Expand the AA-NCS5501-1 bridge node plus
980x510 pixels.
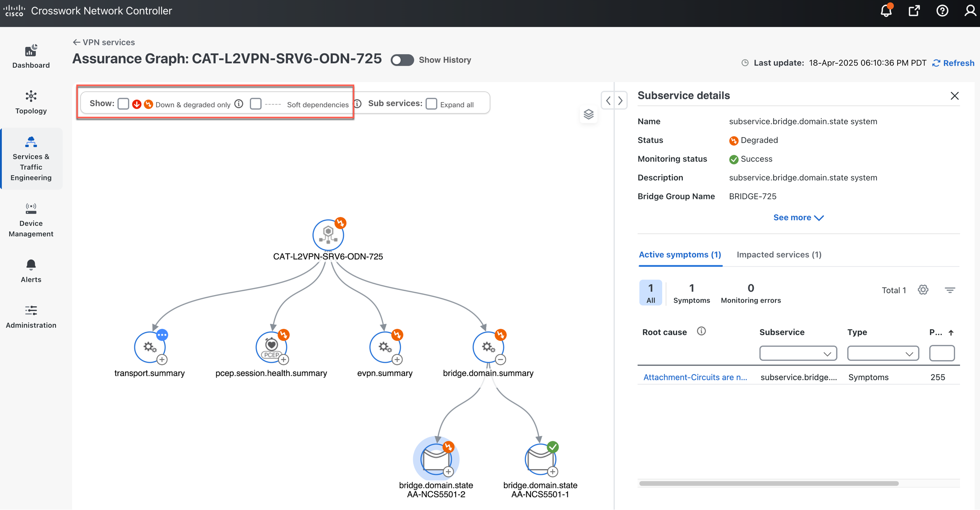(552, 472)
